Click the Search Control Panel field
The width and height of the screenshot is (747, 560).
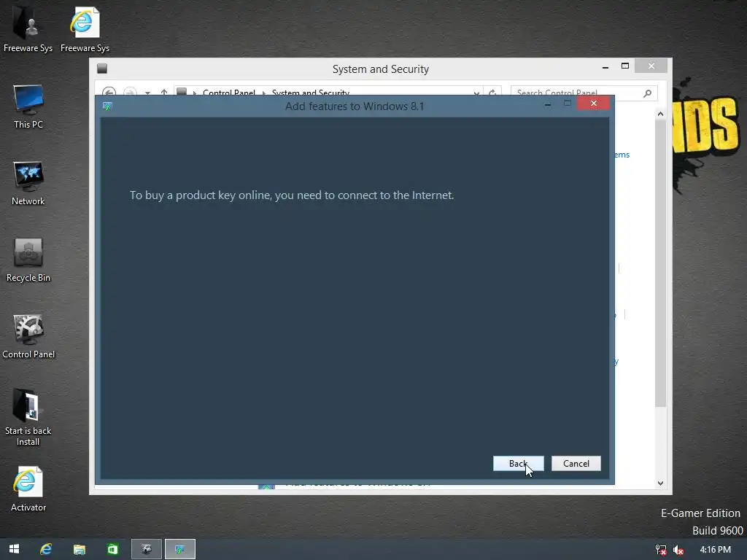[x=584, y=93]
